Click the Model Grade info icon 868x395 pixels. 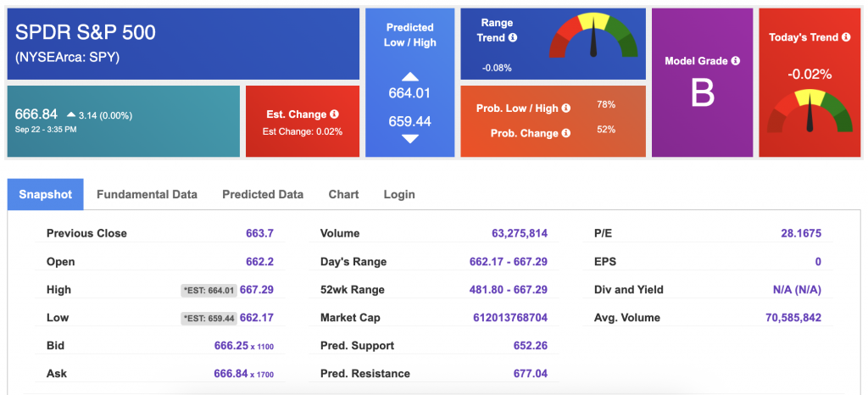click(x=735, y=61)
